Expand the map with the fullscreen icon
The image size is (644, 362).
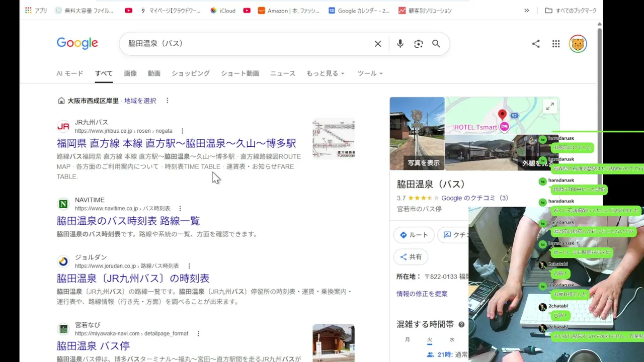pyautogui.click(x=550, y=107)
